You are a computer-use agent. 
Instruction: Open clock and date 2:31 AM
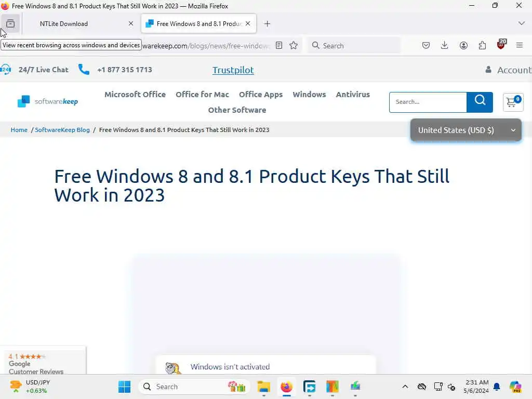[x=476, y=387]
